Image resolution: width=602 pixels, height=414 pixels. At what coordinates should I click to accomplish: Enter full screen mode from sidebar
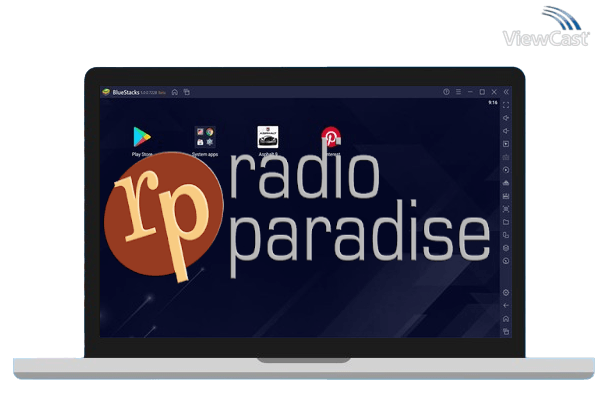click(x=506, y=105)
